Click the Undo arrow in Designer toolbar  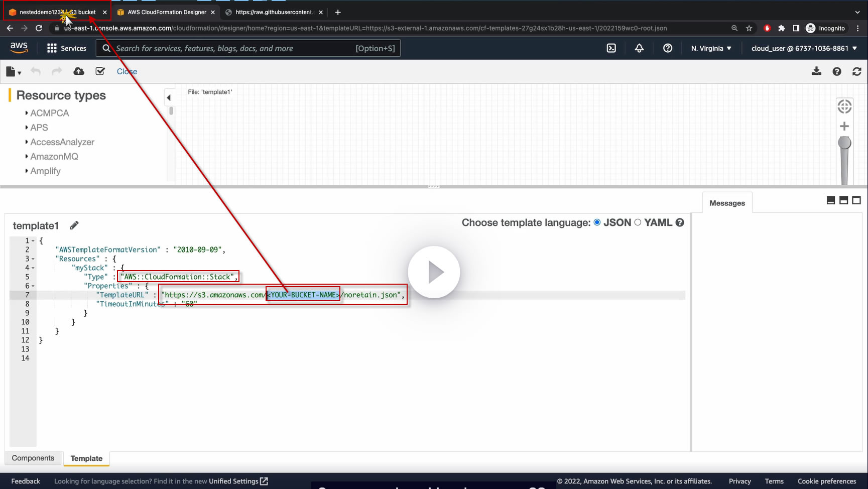tap(35, 71)
